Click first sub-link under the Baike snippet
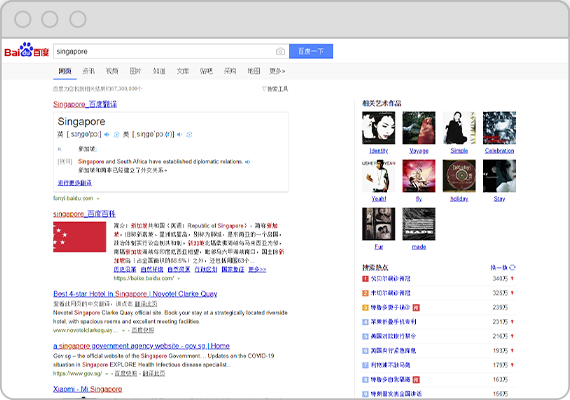 point(125,269)
